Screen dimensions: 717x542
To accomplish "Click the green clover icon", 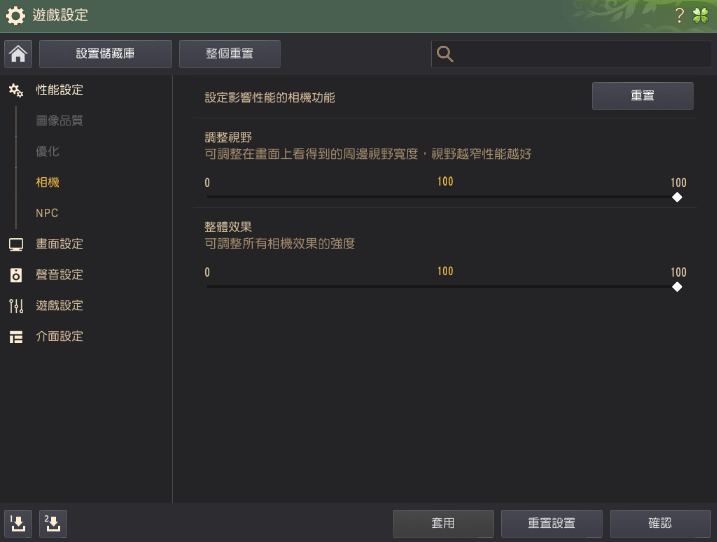I will pos(701,16).
